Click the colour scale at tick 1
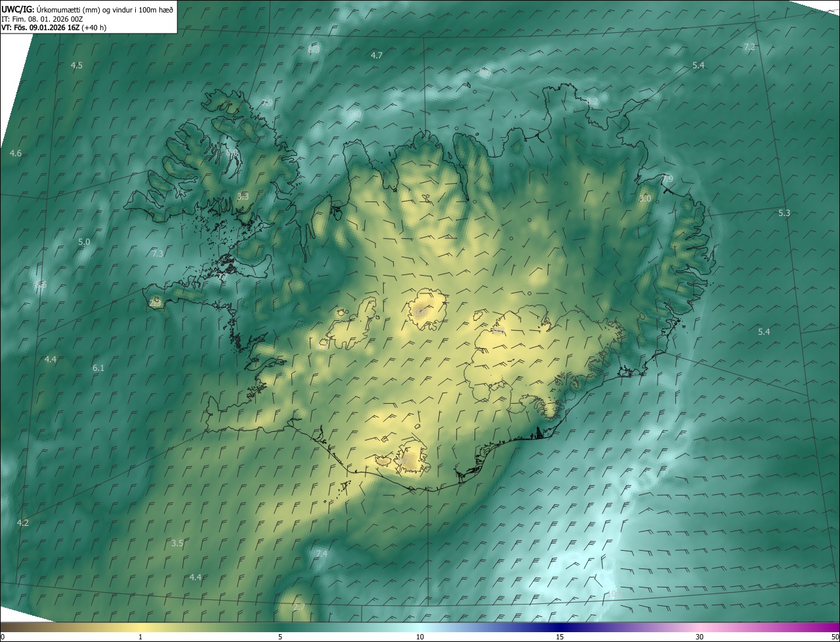 [140, 637]
